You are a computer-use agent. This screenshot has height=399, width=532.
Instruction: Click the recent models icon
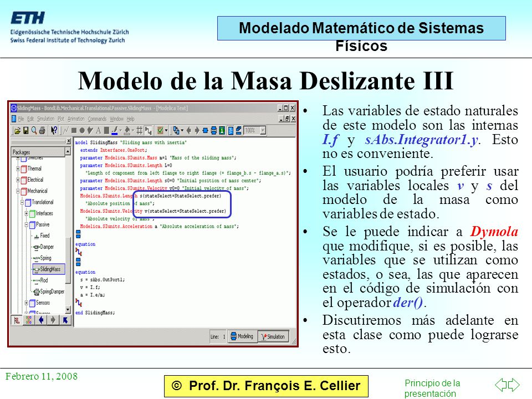tap(176, 130)
